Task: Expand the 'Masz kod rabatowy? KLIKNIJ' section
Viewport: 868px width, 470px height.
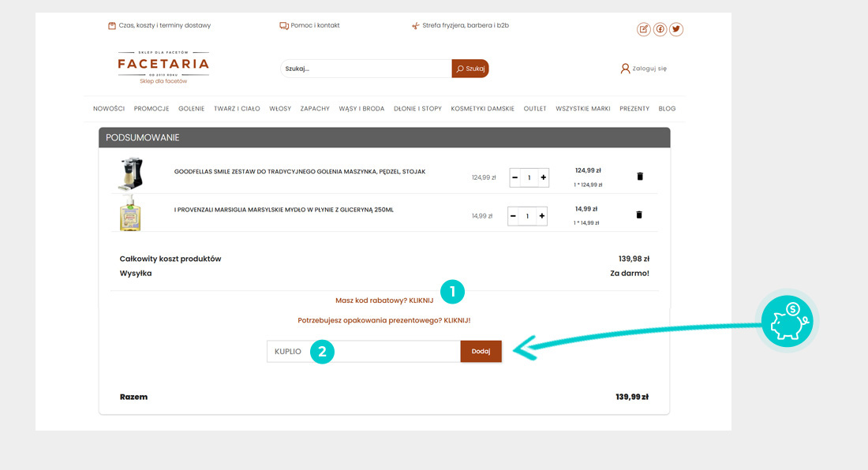Action: [384, 300]
